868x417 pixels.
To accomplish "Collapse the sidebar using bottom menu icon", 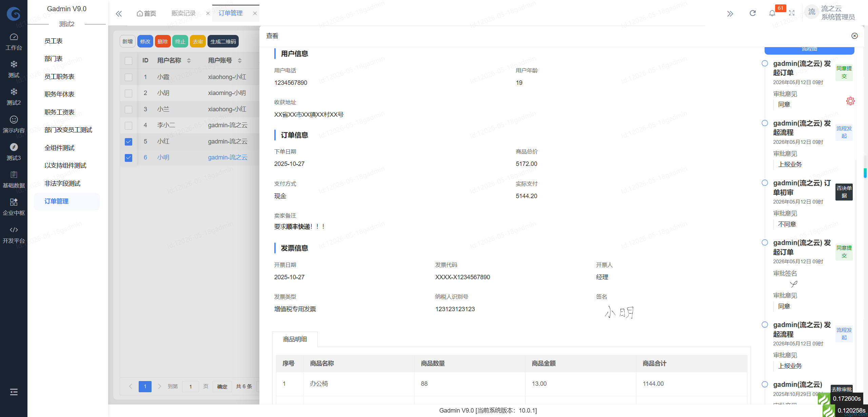I will tap(14, 392).
